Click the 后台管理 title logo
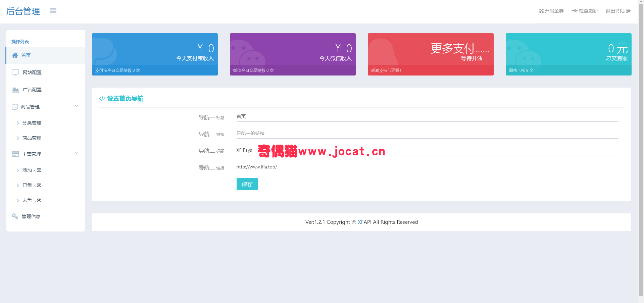The image size is (644, 303). pyautogui.click(x=23, y=11)
